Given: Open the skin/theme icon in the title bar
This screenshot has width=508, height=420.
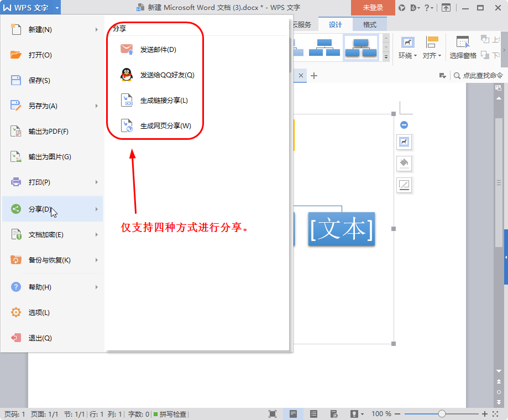Looking at the screenshot, I should click(402, 8).
